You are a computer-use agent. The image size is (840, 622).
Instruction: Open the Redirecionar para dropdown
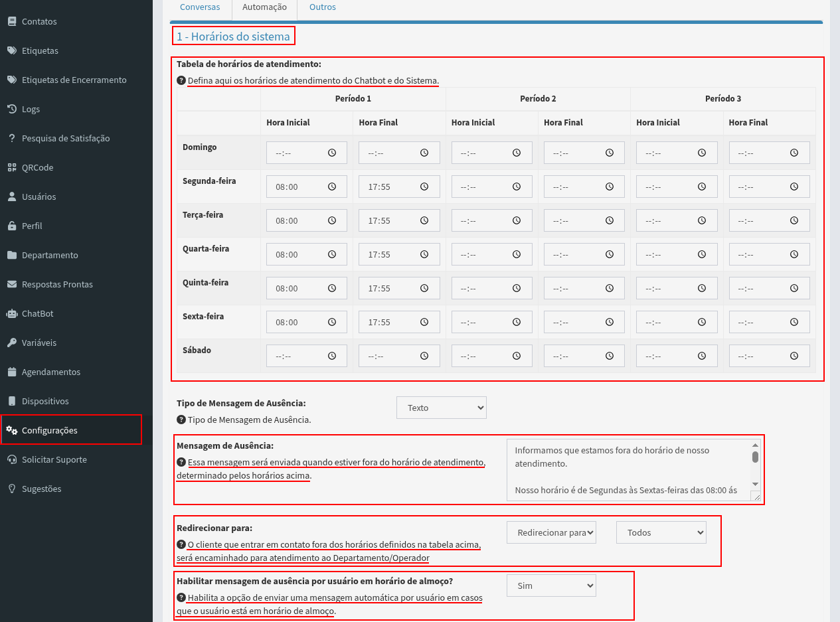(x=551, y=532)
